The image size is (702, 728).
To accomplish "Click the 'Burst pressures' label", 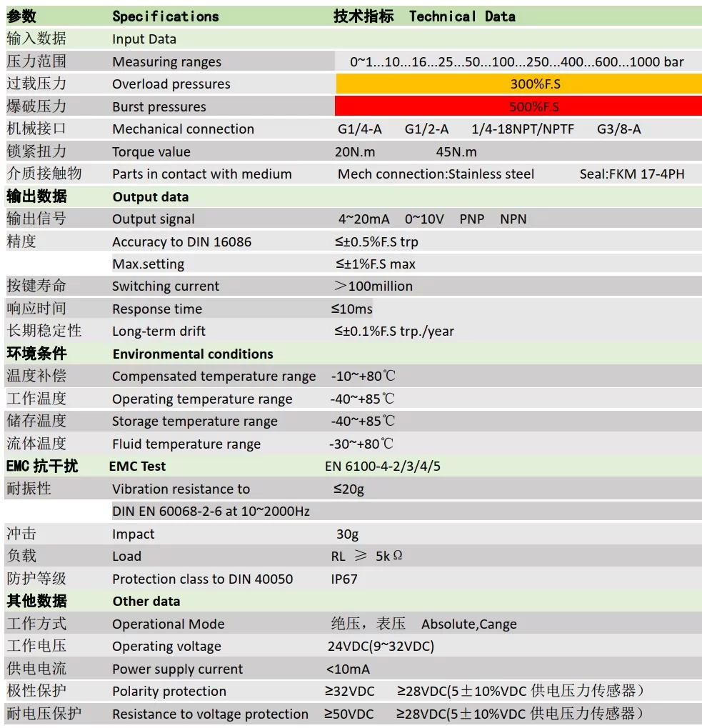I will pyautogui.click(x=159, y=106).
